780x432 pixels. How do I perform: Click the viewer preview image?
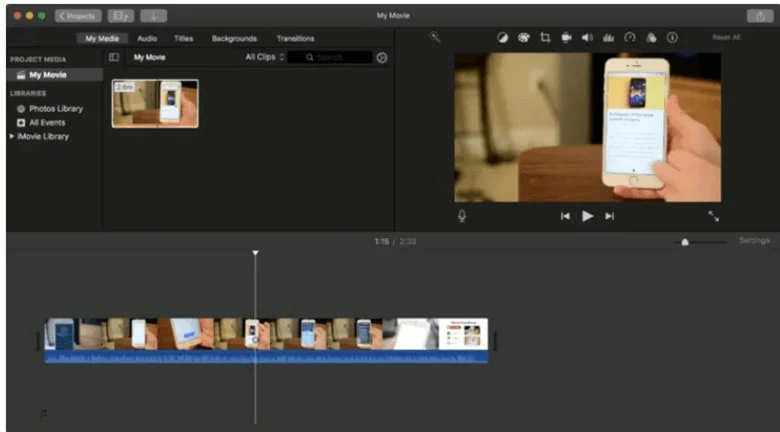(x=587, y=127)
